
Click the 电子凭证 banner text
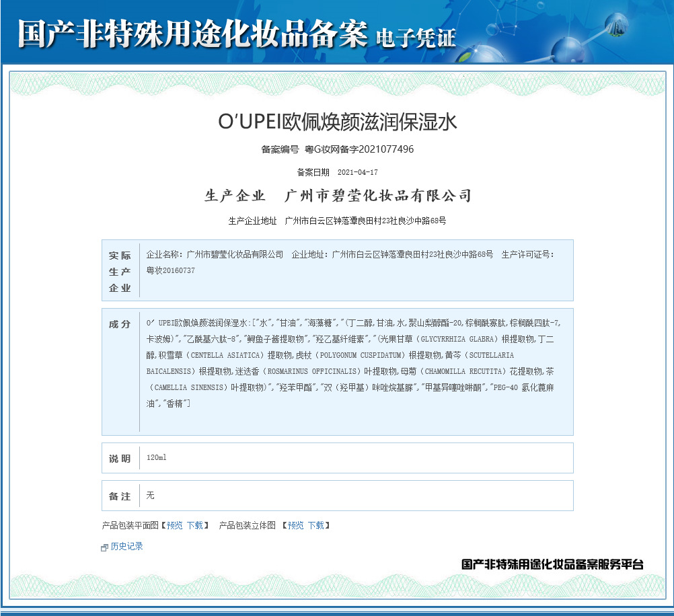pyautogui.click(x=416, y=38)
